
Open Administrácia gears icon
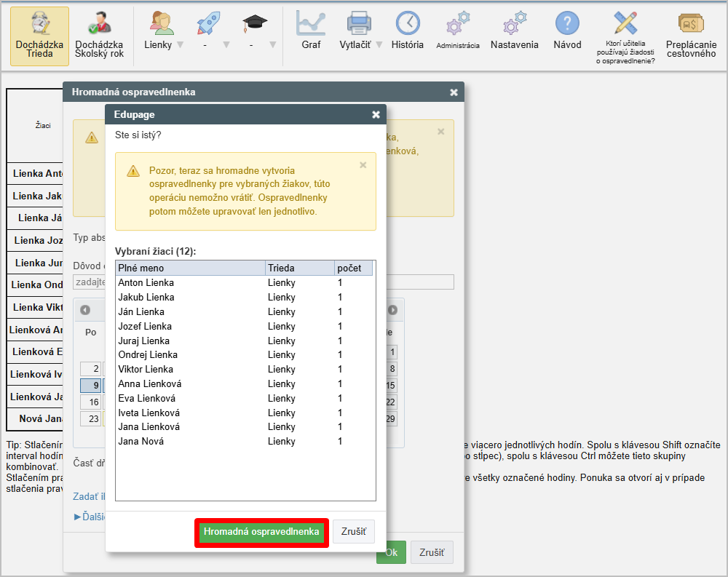pos(458,31)
